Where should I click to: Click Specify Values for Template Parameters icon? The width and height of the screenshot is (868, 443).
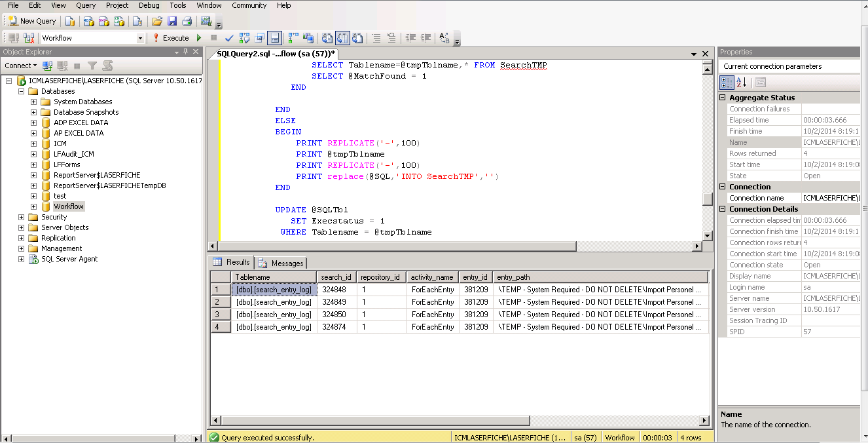point(444,38)
